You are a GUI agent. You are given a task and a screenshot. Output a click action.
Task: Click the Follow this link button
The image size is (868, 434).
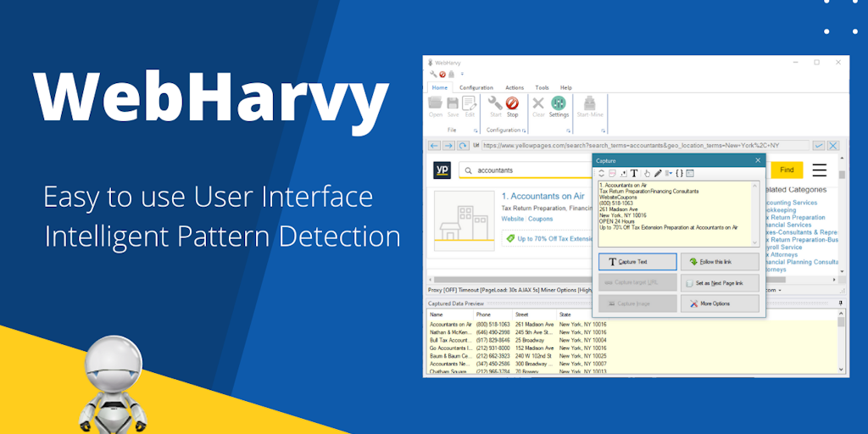720,262
